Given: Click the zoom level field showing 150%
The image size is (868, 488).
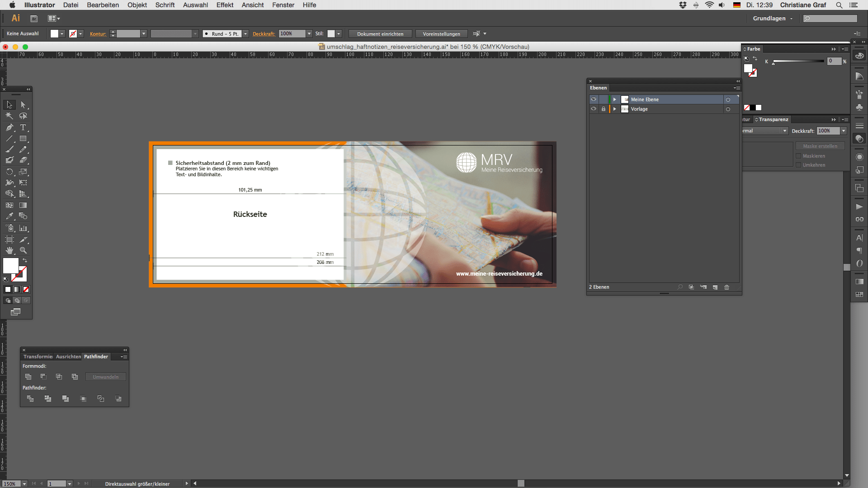Looking at the screenshot, I should [10, 484].
